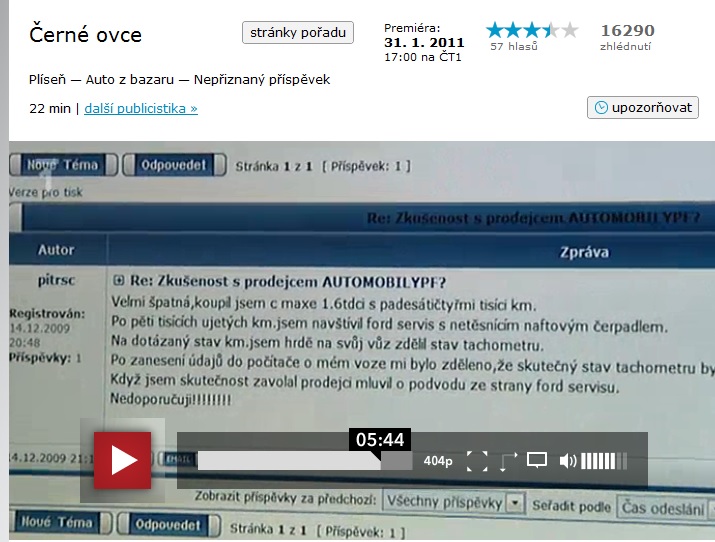Click the 'stránky pořadu' button
715x542 pixels.
pos(298,33)
